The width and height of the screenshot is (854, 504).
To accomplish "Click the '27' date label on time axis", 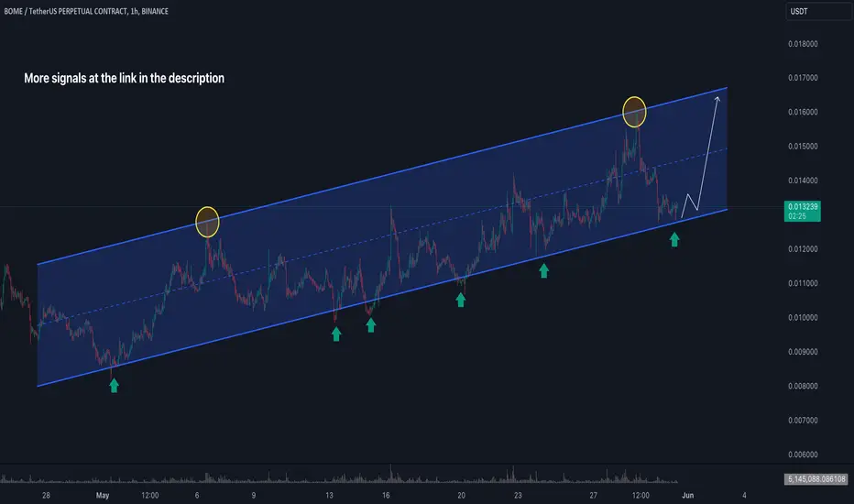I will point(593,495).
